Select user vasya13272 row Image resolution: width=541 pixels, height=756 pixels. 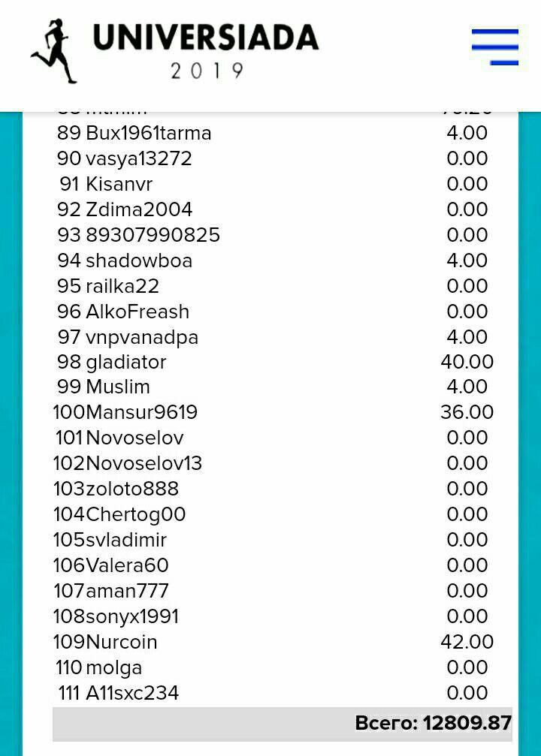coord(139,159)
